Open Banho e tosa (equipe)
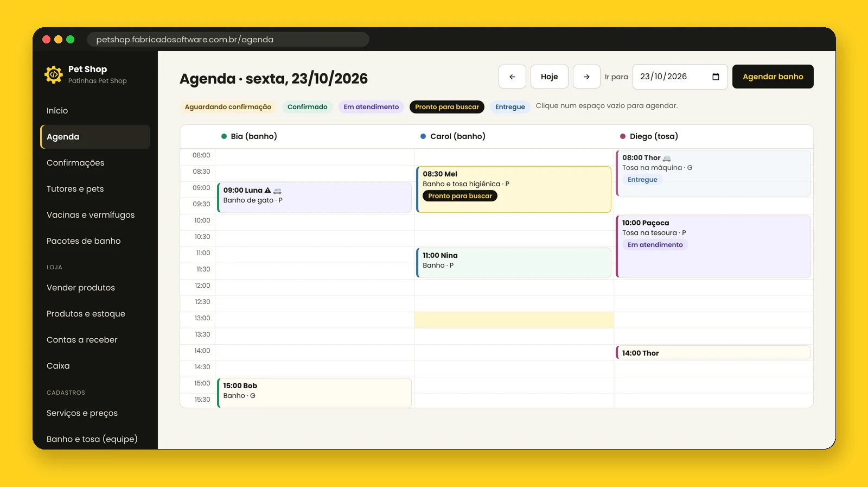 click(95, 439)
